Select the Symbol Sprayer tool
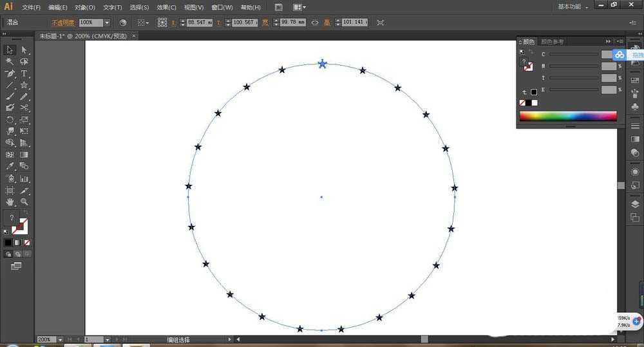The height and width of the screenshot is (347, 644). click(x=10, y=178)
